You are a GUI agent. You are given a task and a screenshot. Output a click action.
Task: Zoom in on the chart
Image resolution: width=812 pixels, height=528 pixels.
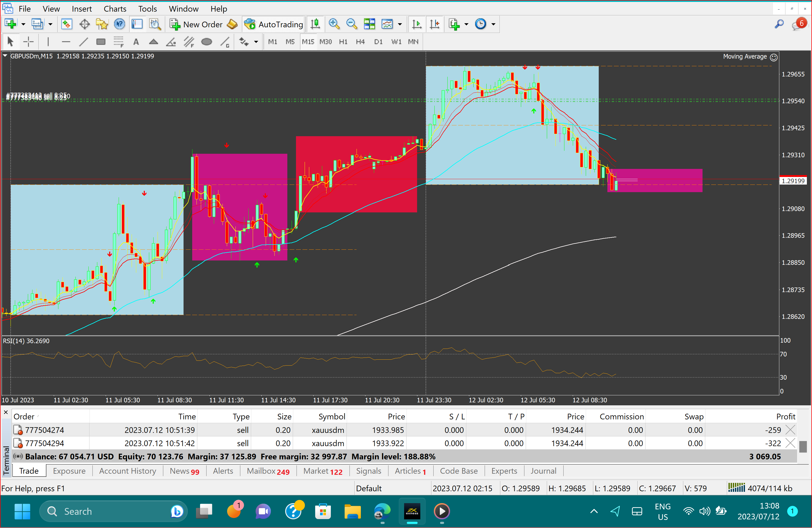[x=334, y=24]
